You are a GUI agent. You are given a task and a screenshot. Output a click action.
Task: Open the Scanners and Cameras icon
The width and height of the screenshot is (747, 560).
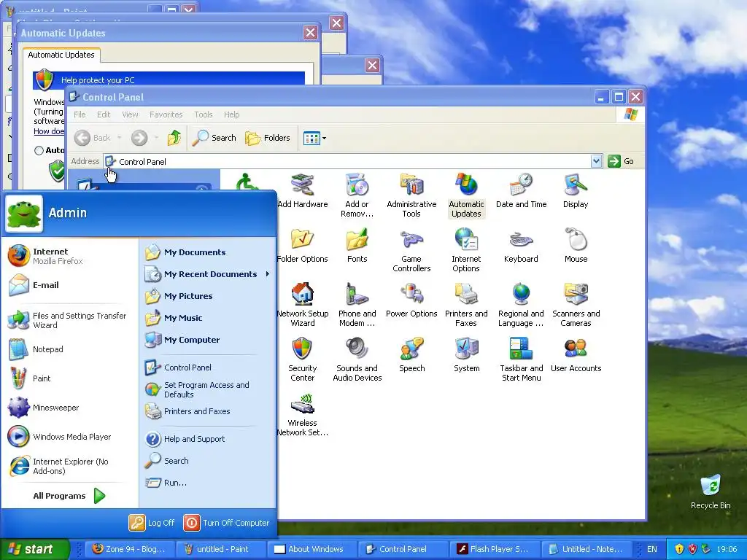(576, 306)
